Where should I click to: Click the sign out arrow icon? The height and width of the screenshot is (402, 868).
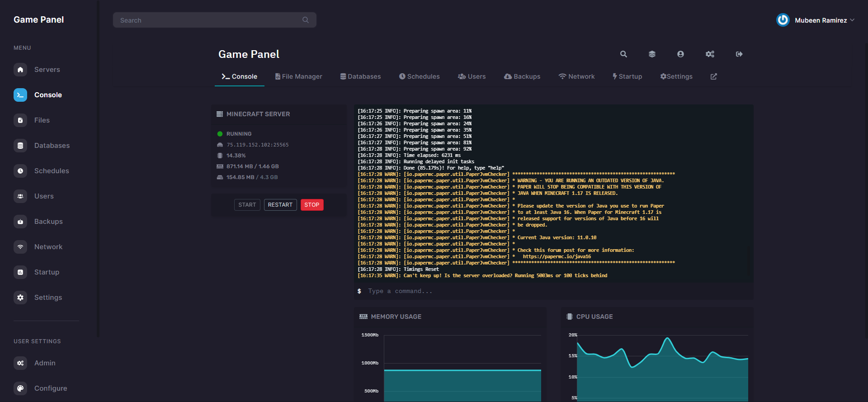(x=739, y=54)
